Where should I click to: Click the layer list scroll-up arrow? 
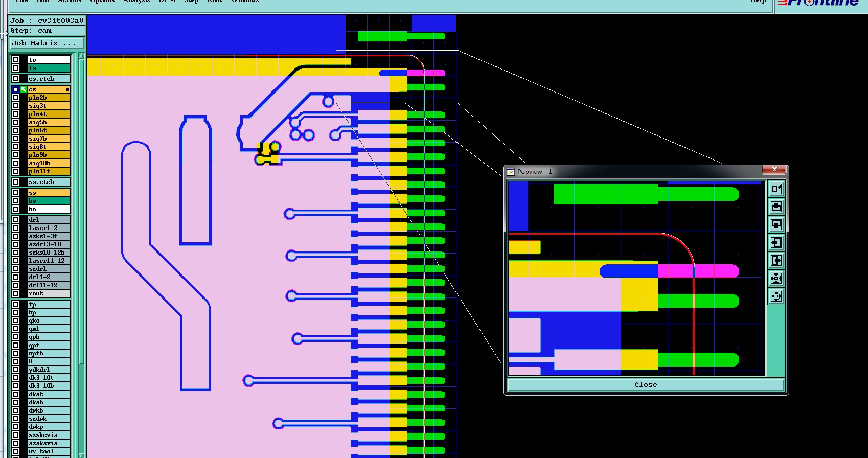[81, 56]
